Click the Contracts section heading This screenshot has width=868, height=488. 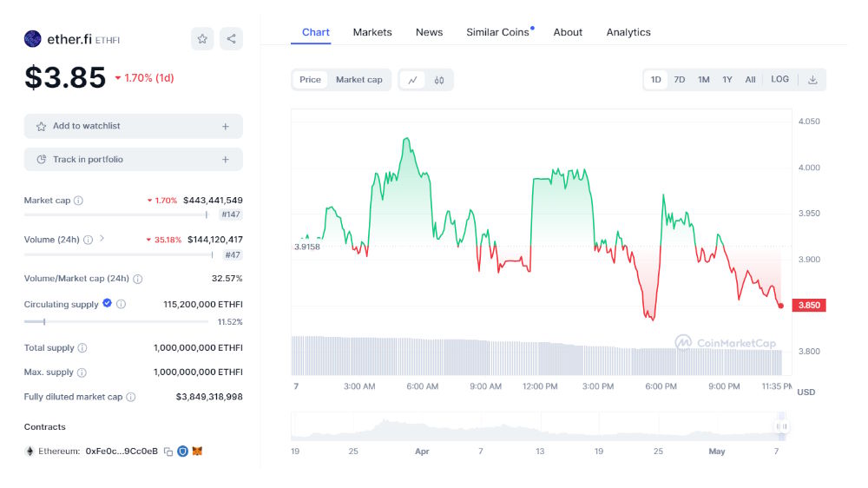pos(45,427)
